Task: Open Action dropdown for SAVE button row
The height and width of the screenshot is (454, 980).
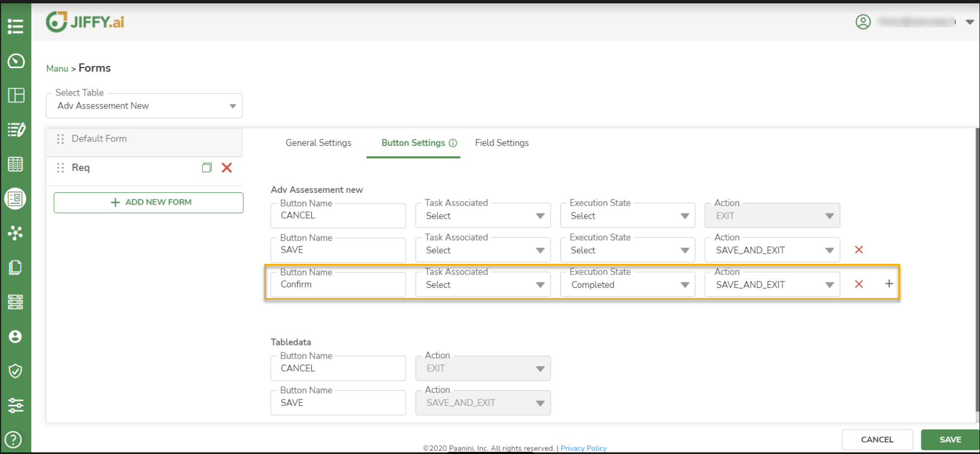Action: coord(772,250)
